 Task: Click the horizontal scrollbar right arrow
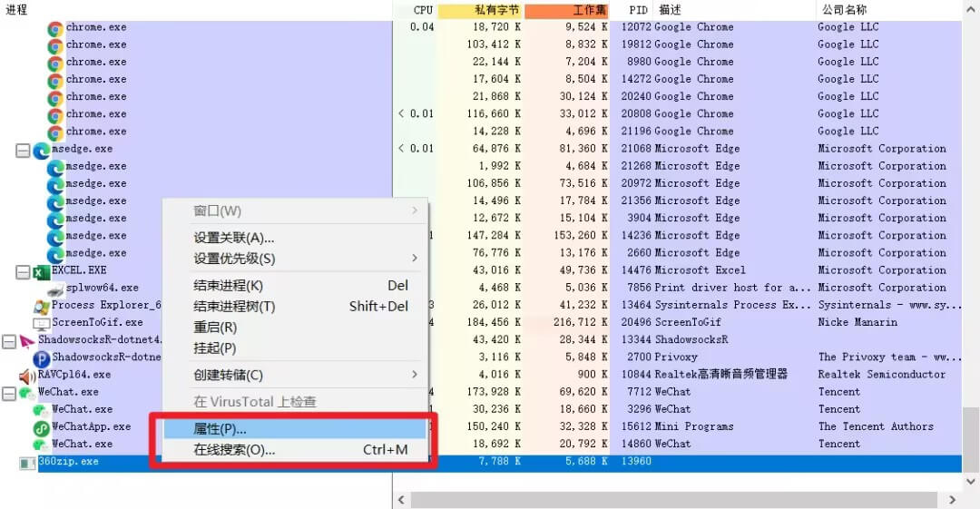point(952,500)
